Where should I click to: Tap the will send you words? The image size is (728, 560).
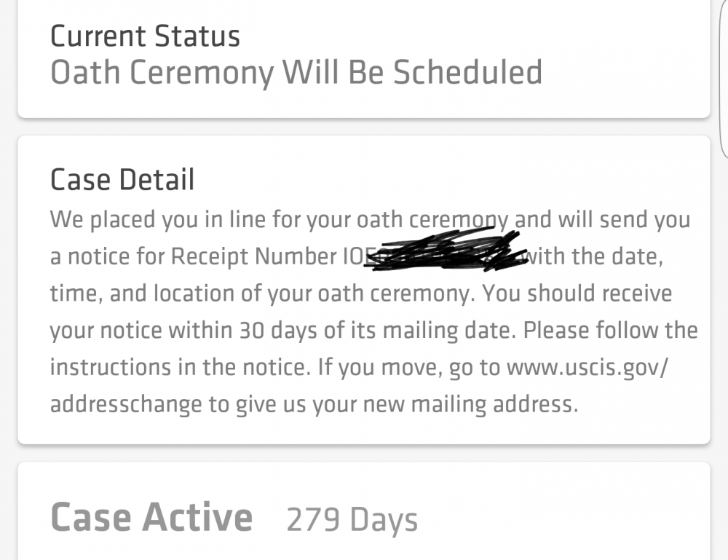pos(624,219)
